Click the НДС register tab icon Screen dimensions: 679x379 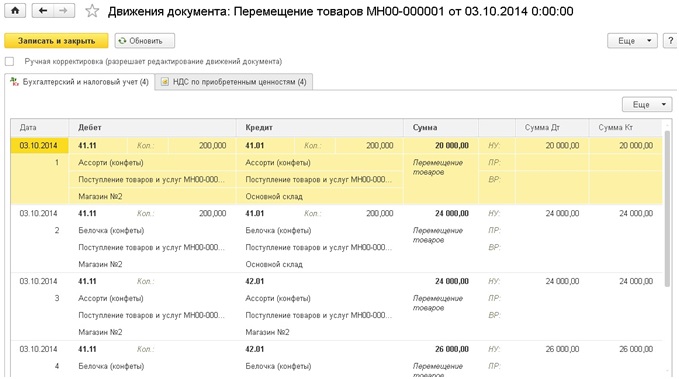pos(165,81)
